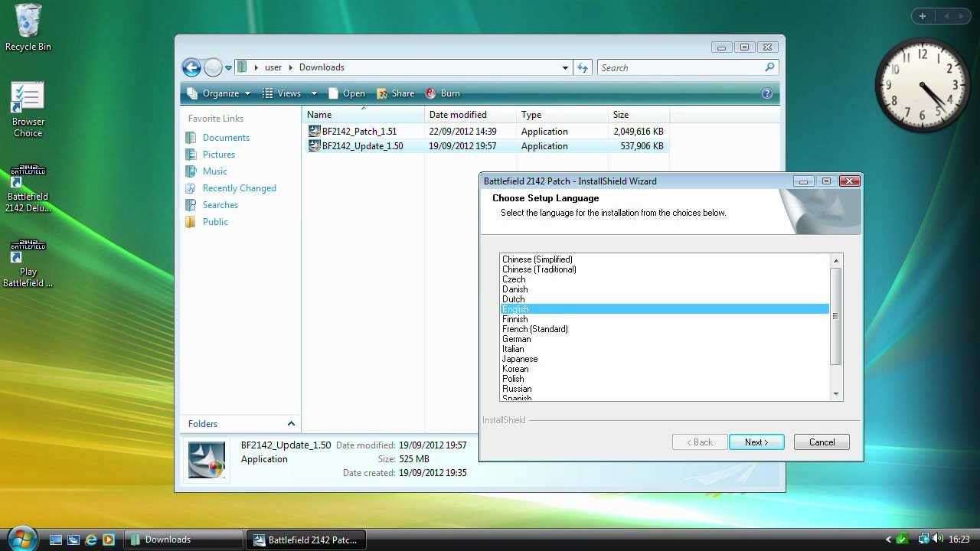Viewport: 980px width, 551px height.
Task: Open the recent pages dropdown arrow
Action: (x=228, y=68)
